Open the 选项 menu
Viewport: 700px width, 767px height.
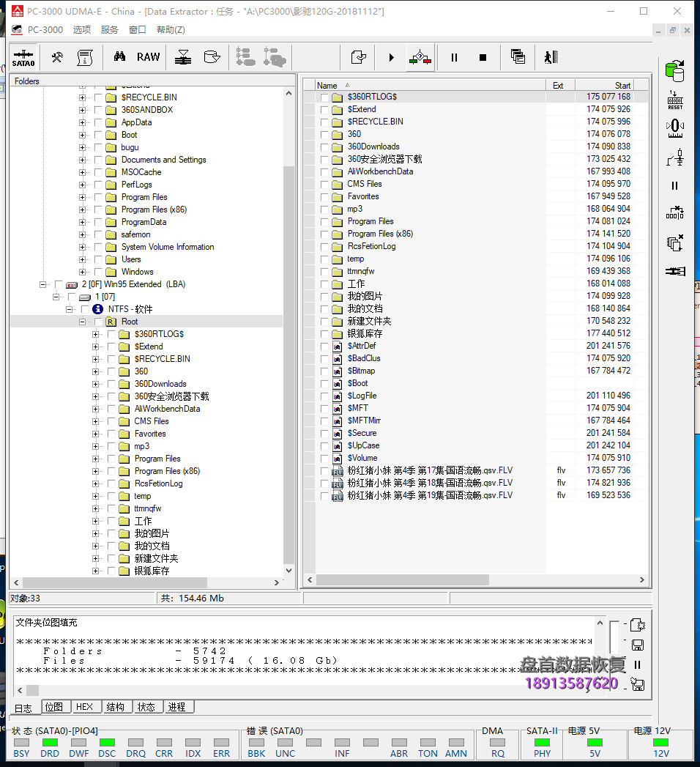81,30
